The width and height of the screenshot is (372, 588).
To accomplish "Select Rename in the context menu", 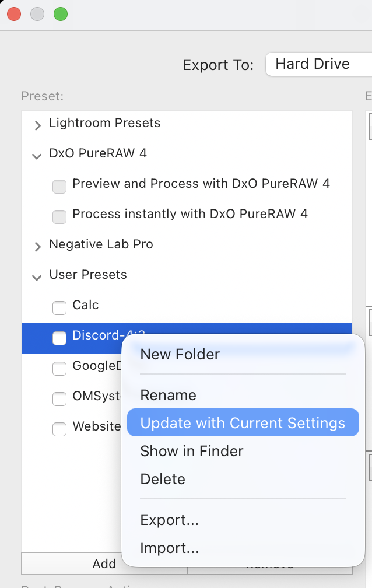I will (169, 395).
